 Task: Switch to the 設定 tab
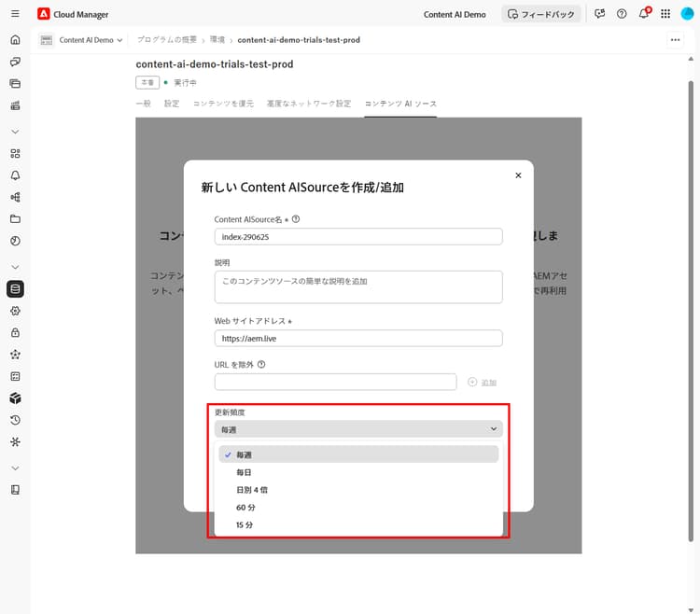(172, 104)
